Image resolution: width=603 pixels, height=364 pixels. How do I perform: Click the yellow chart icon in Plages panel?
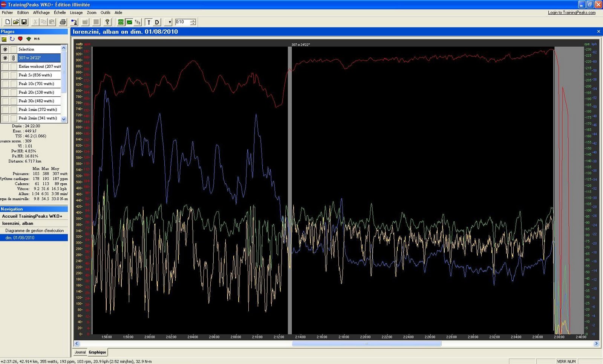[4, 39]
